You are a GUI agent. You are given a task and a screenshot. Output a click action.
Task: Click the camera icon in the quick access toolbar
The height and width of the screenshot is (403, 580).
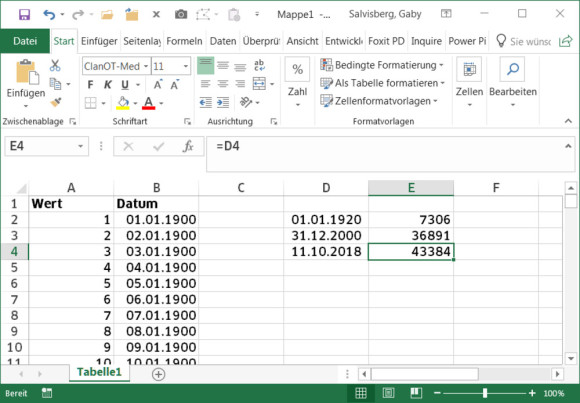coord(181,14)
